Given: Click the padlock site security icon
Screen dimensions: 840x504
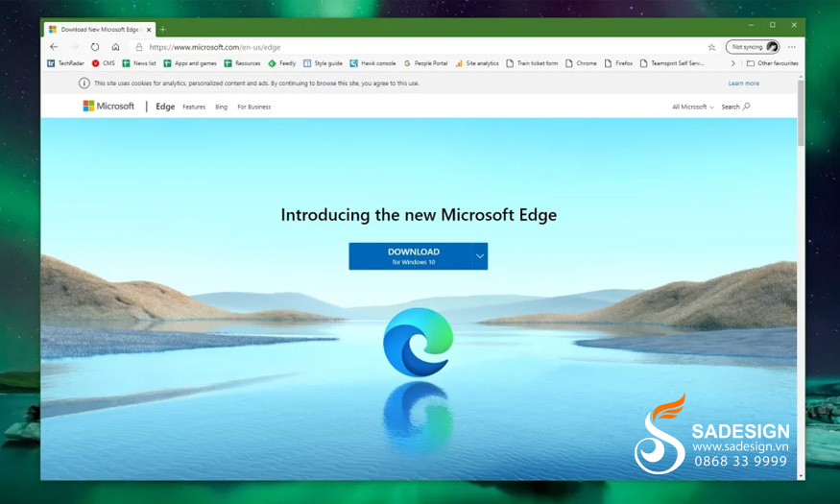Looking at the screenshot, I should pyautogui.click(x=139, y=47).
